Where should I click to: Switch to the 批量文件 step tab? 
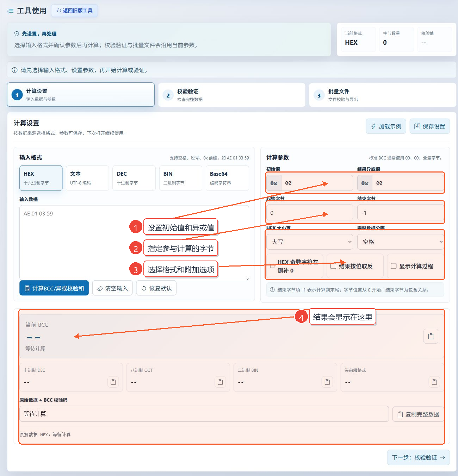(x=383, y=95)
